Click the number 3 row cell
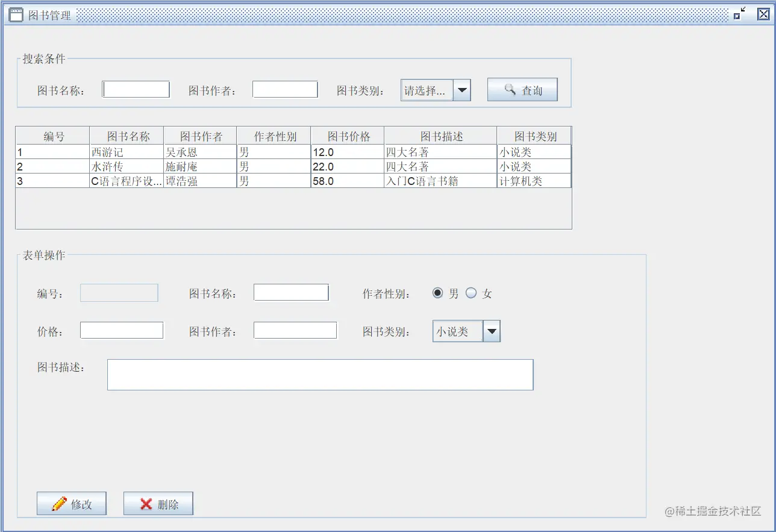Viewport: 776px width, 532px height. [53, 181]
